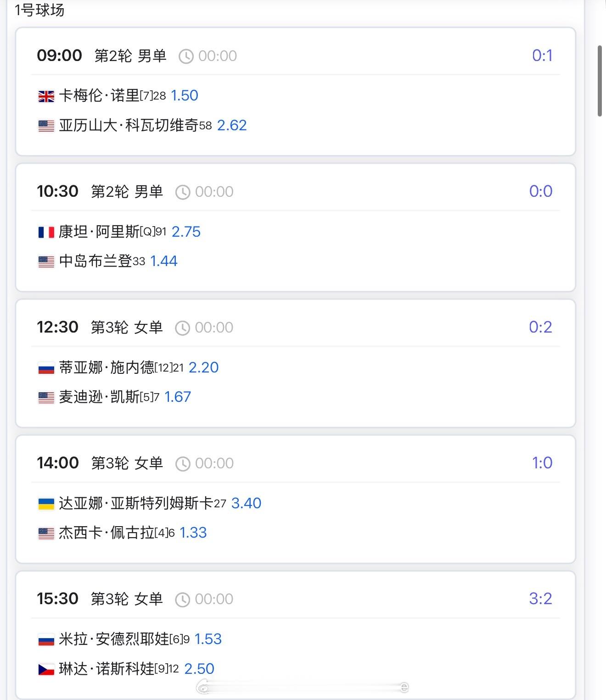
Task: Click the clock icon in the 14:00 match
Action: coord(183,464)
